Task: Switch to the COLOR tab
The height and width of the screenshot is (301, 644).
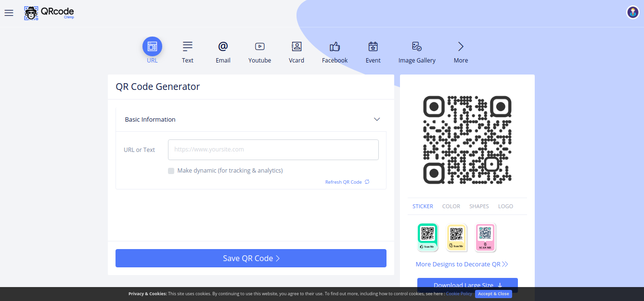Action: click(x=451, y=206)
